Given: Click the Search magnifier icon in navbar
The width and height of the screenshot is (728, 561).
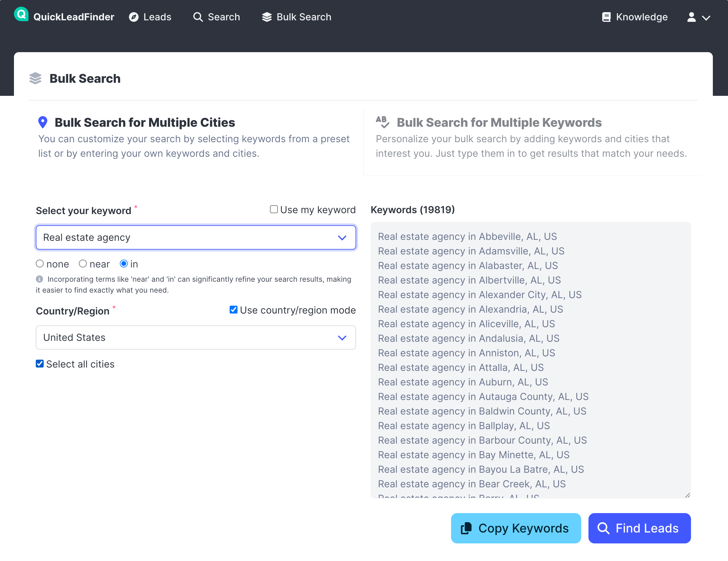Looking at the screenshot, I should (x=198, y=17).
